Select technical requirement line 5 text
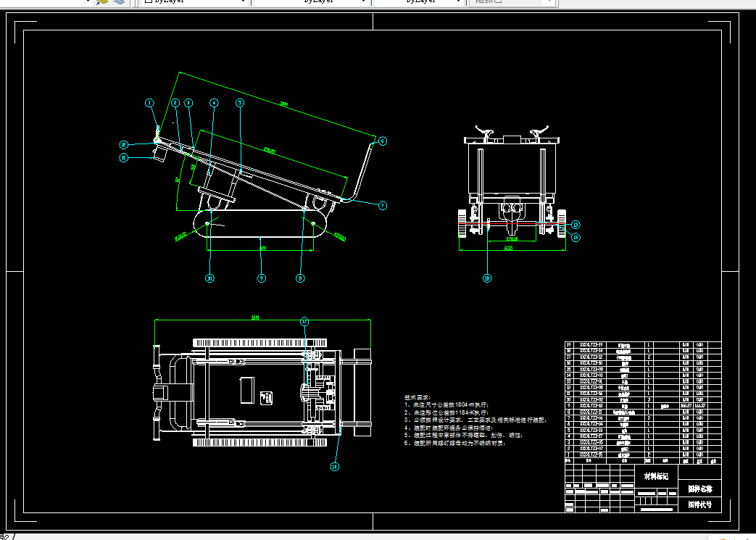This screenshot has width=756, height=540. point(463,436)
